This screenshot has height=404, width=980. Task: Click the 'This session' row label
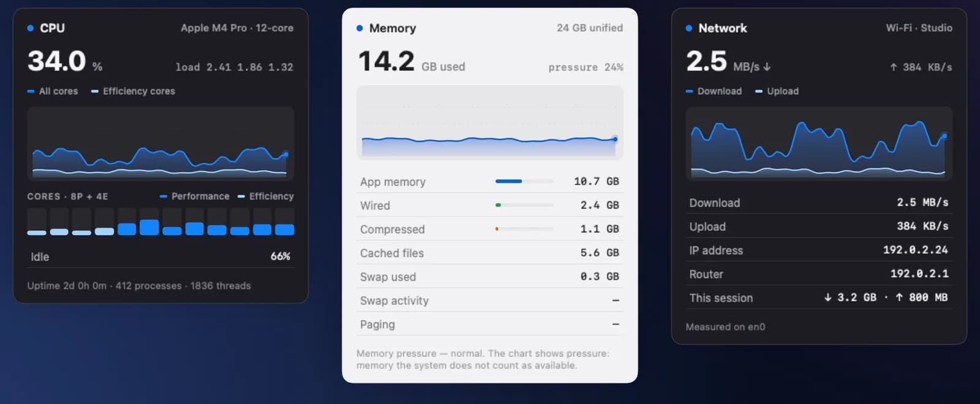point(721,299)
